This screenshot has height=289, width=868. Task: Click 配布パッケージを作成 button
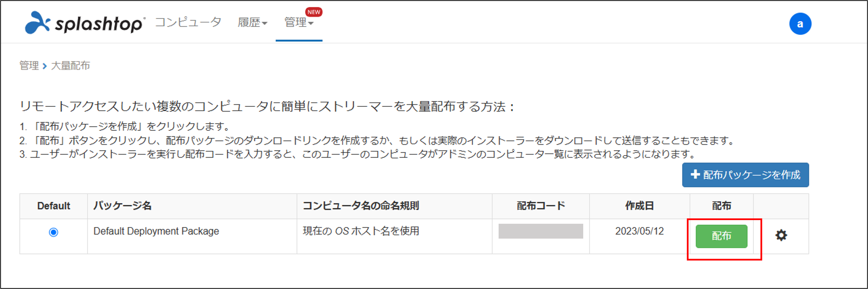click(745, 175)
